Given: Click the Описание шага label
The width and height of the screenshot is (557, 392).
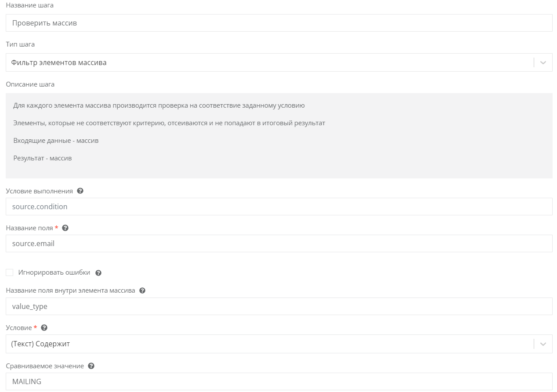Looking at the screenshot, I should click(30, 84).
